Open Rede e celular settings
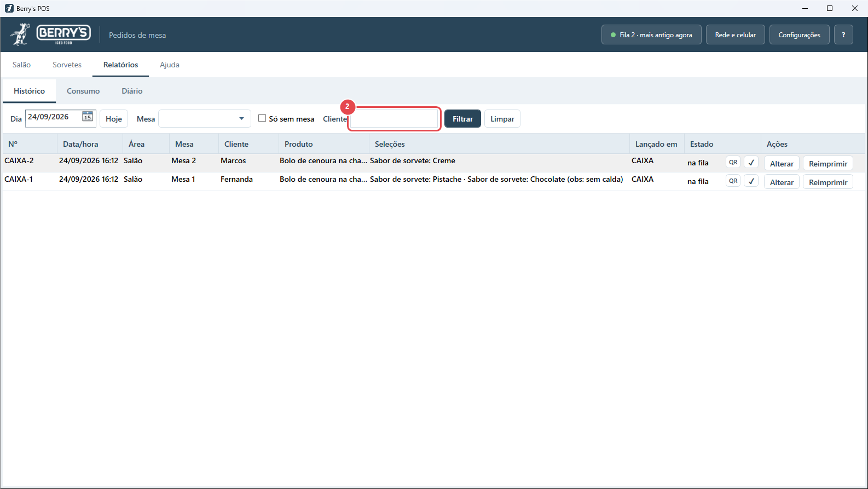 tap(735, 34)
